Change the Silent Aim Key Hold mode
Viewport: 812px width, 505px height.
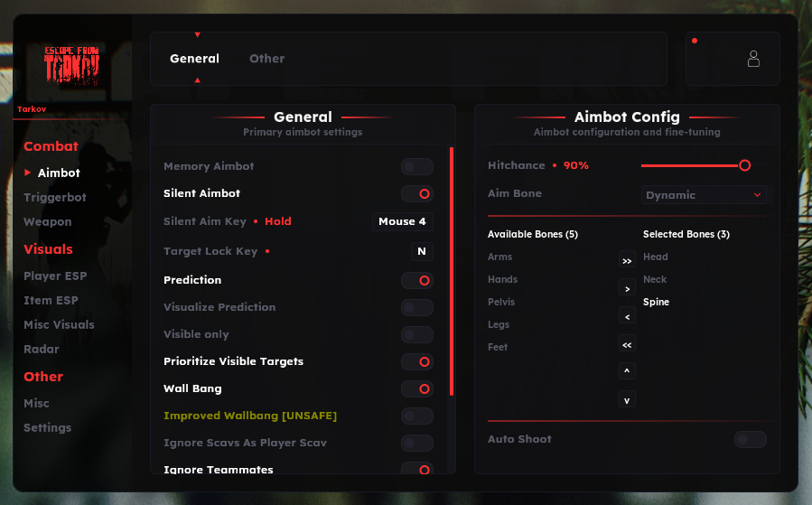pos(277,221)
